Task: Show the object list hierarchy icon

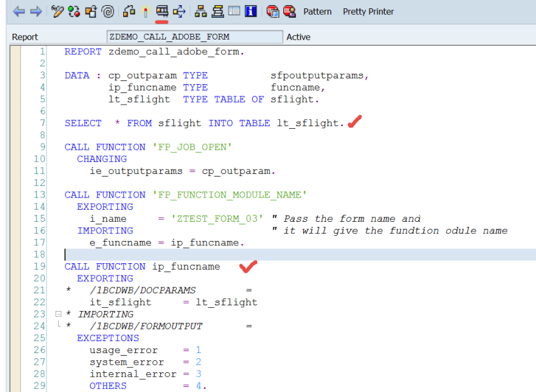Action: [200, 11]
